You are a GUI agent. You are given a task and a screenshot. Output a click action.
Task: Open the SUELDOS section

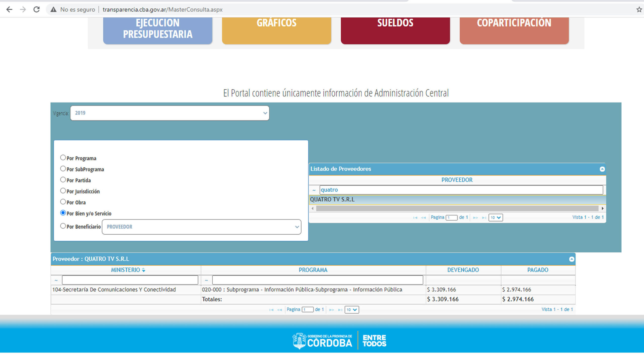395,29
